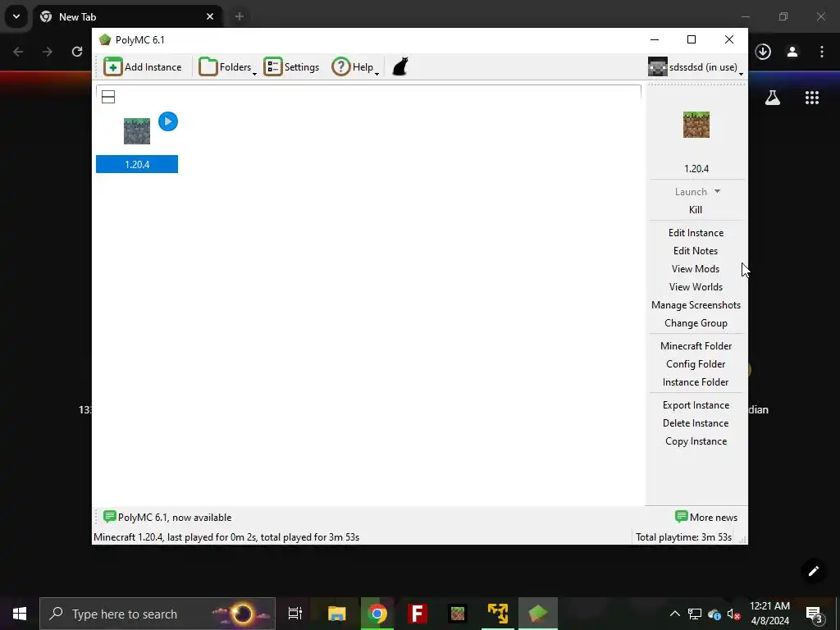Viewport: 840px width, 630px height.
Task: Open the network tray icon
Action: pos(695,614)
